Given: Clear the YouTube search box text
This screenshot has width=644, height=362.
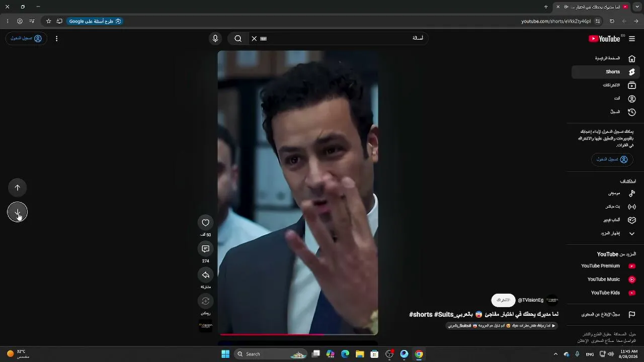Looking at the screenshot, I should (x=254, y=38).
